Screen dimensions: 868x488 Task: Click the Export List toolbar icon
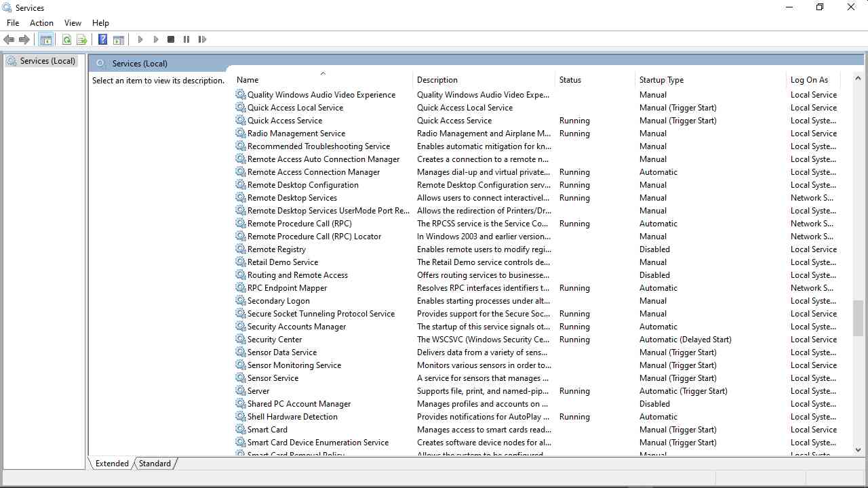tap(82, 40)
